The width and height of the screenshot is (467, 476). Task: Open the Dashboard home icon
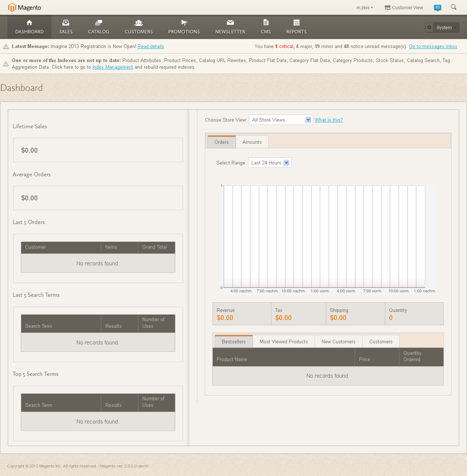[30, 23]
